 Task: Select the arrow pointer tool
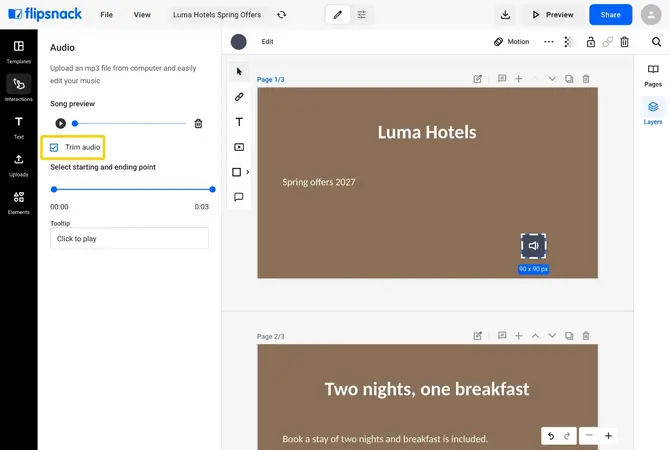239,71
